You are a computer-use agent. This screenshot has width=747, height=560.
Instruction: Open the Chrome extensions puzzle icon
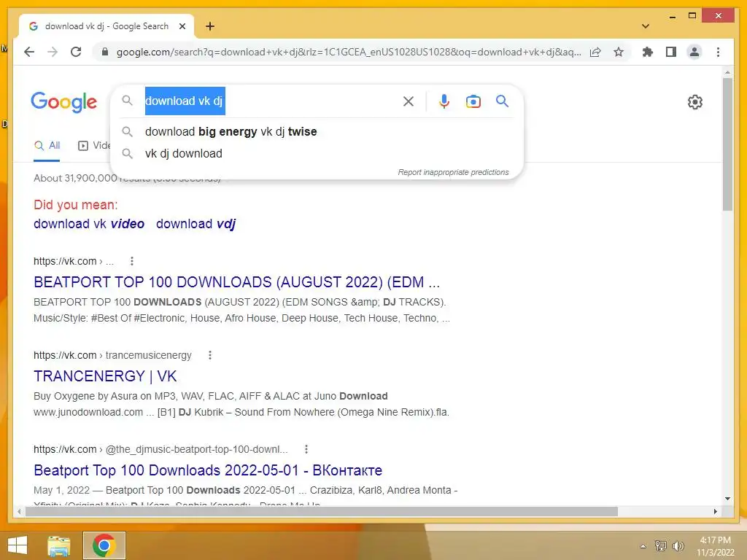click(648, 52)
